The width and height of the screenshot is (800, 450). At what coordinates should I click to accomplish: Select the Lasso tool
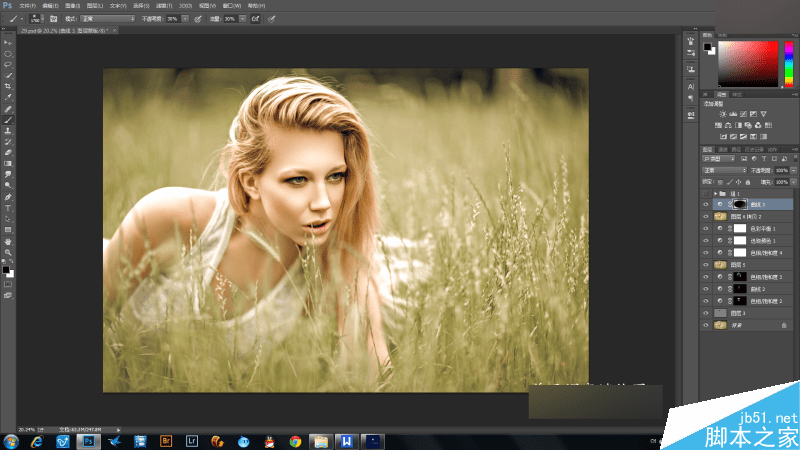click(x=9, y=64)
